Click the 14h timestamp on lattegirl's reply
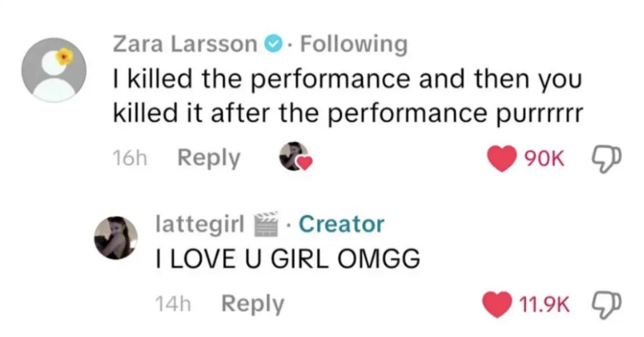 [173, 304]
